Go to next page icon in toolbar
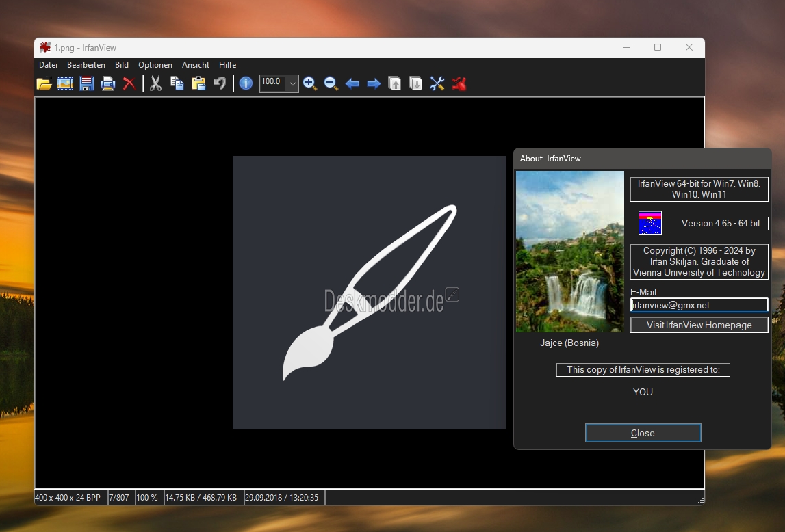 point(416,83)
